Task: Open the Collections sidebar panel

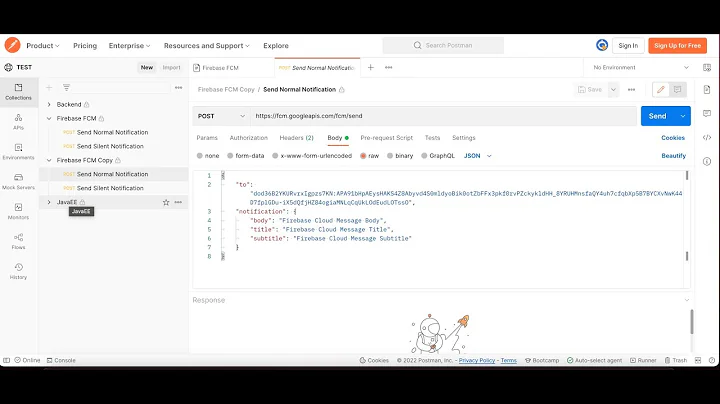Action: (18, 92)
